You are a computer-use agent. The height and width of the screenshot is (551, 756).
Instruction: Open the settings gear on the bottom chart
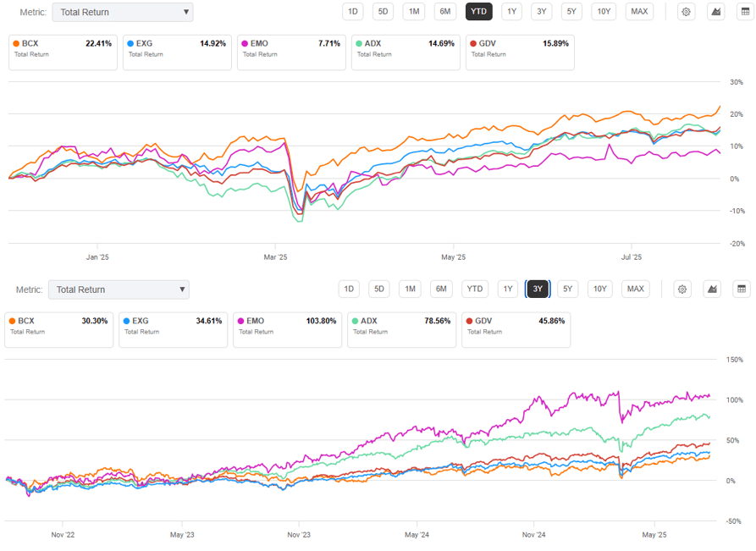click(682, 289)
